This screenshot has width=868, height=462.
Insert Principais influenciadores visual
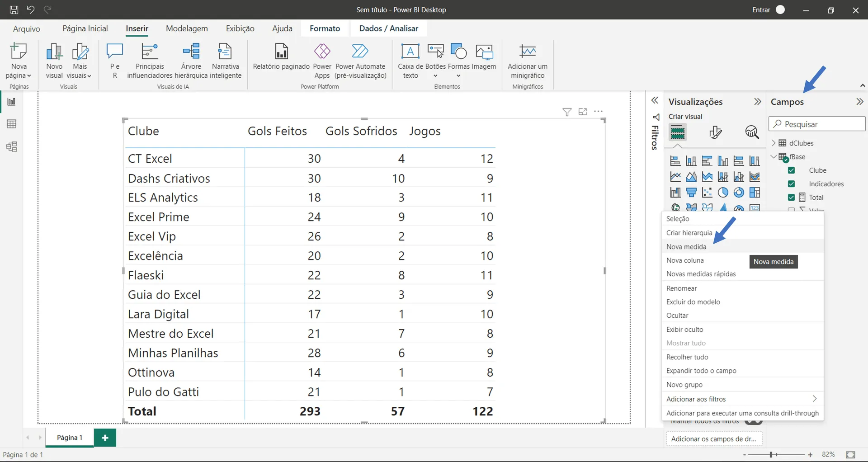coord(150,61)
